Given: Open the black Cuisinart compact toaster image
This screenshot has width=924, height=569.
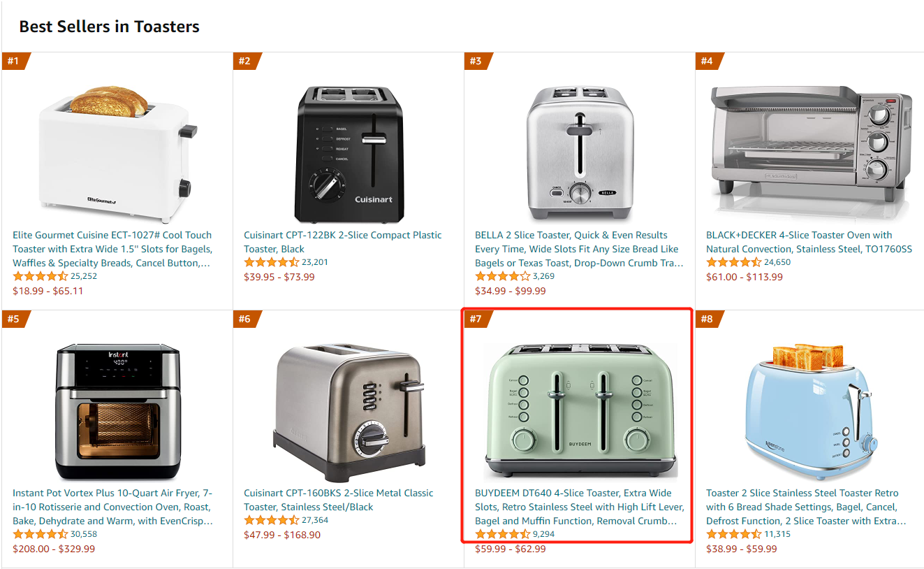Looking at the screenshot, I should [349, 148].
